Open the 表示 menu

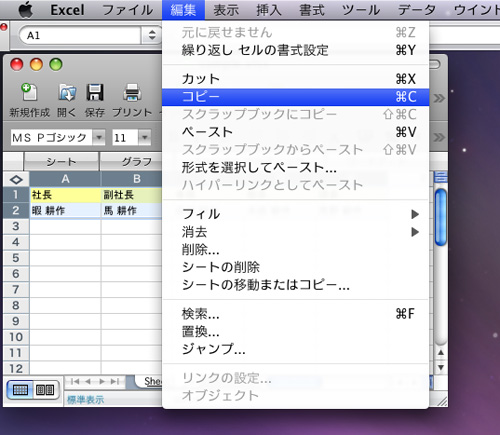226,10
